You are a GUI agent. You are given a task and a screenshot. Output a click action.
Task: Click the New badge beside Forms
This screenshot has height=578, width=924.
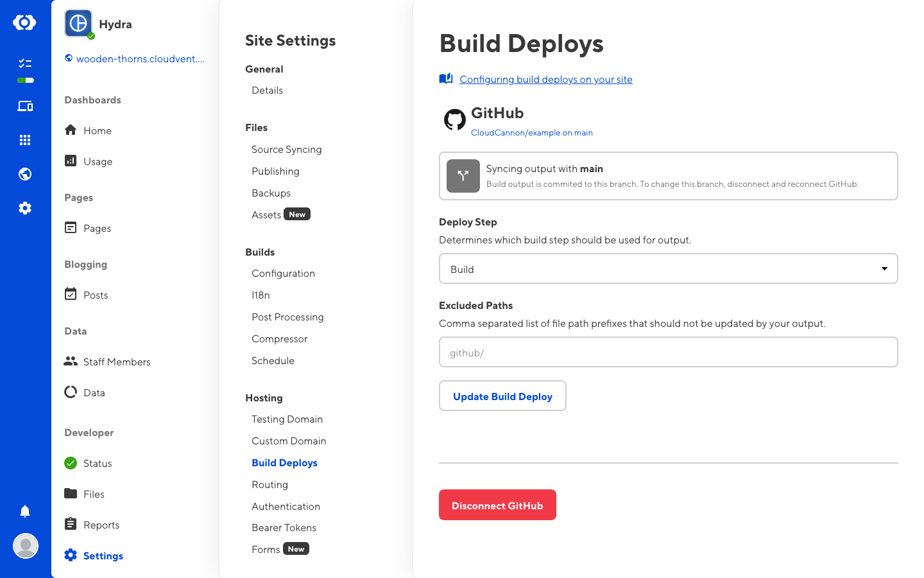296,549
